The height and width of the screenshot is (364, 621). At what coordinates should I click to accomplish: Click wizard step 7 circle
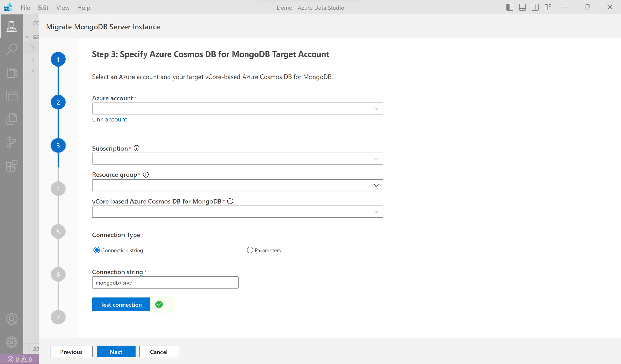click(x=58, y=317)
